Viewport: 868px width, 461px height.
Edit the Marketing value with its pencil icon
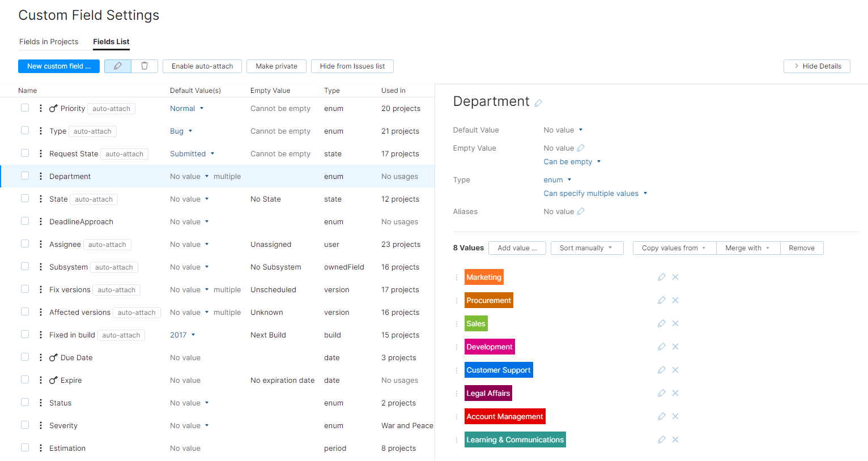pos(661,277)
